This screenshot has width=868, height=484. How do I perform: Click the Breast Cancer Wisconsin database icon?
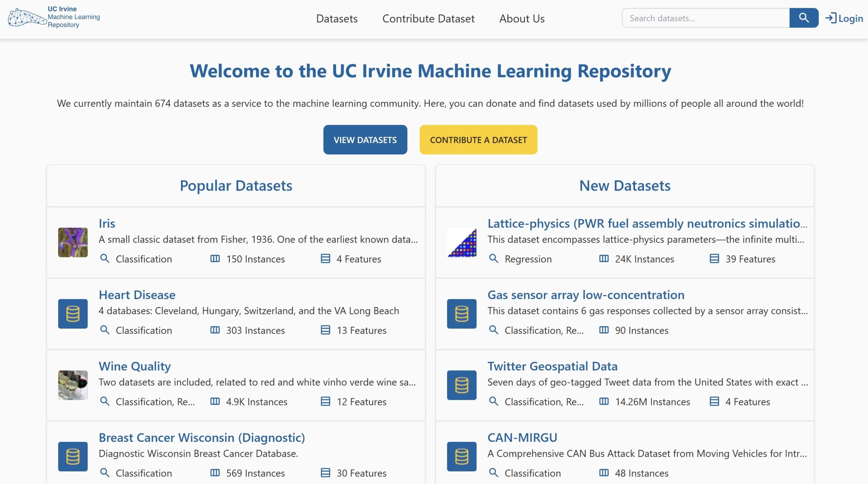tap(73, 457)
